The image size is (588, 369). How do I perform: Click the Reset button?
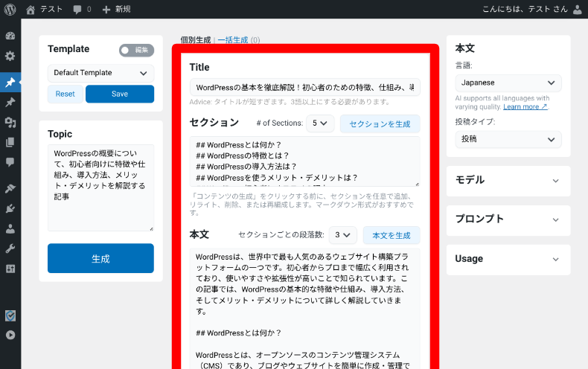click(65, 94)
